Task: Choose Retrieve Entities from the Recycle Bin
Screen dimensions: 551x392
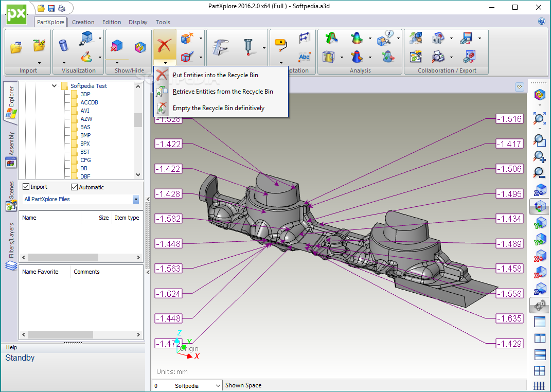Action: point(221,92)
